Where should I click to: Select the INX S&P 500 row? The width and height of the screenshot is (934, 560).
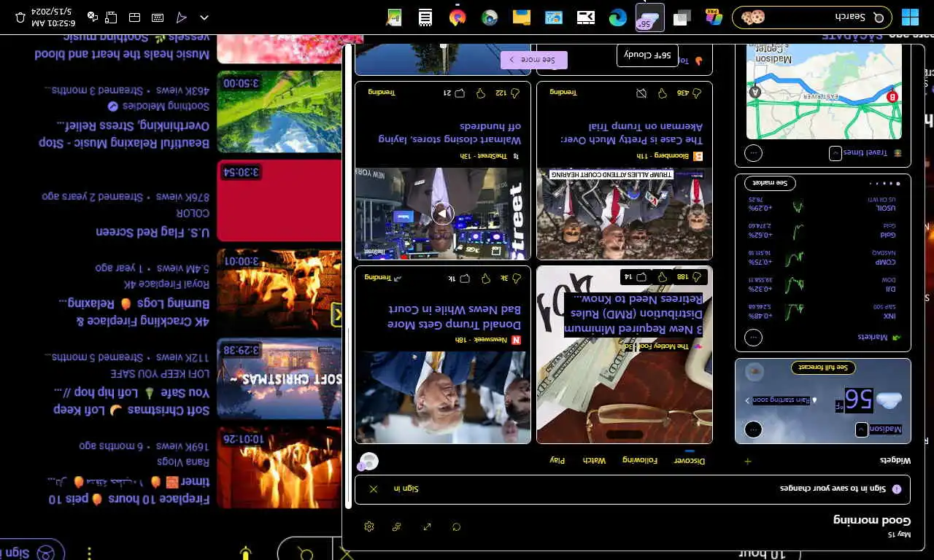tap(822, 311)
